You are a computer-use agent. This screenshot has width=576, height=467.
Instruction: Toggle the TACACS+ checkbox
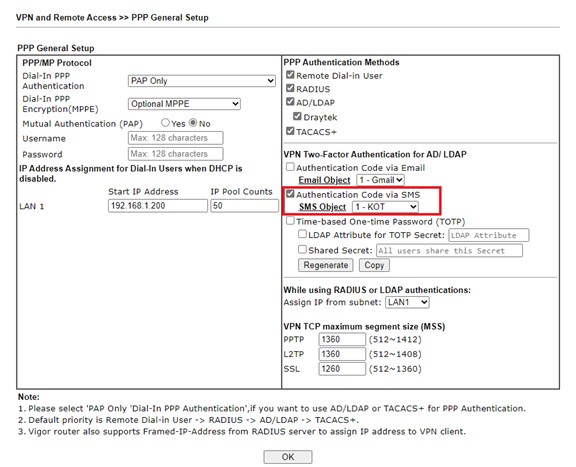290,131
